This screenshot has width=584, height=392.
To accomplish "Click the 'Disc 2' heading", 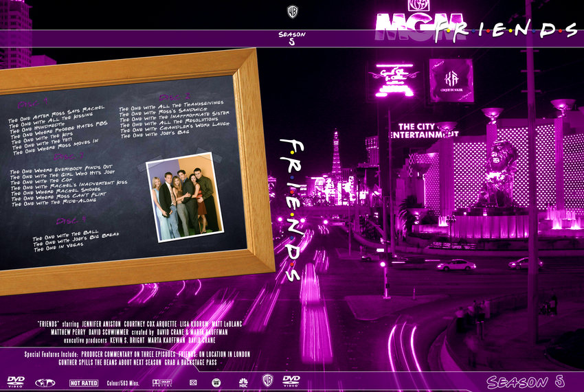I will pyautogui.click(x=175, y=97).
